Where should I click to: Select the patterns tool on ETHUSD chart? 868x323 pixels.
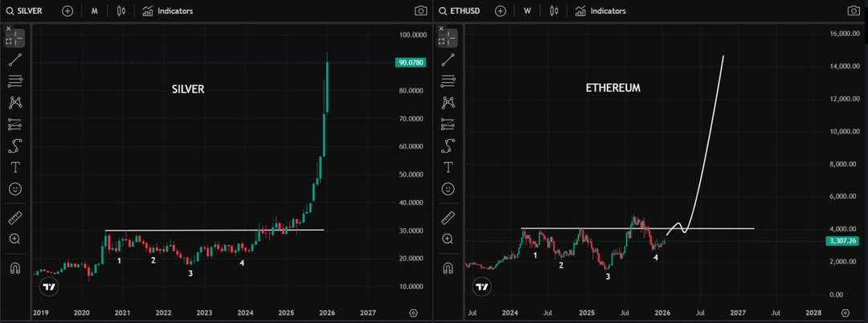pyautogui.click(x=448, y=102)
